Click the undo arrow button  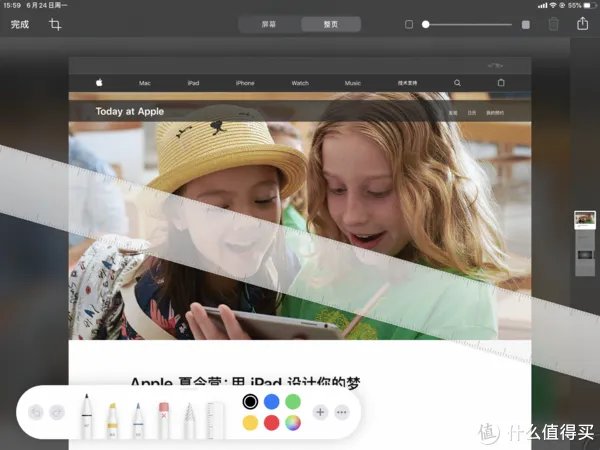tap(36, 412)
